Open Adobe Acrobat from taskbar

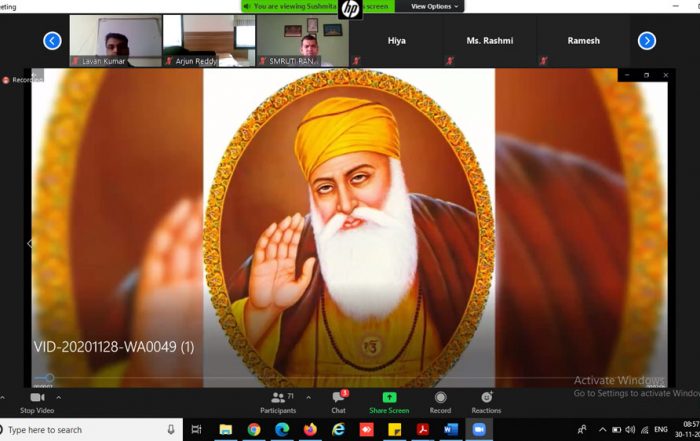coord(423,429)
